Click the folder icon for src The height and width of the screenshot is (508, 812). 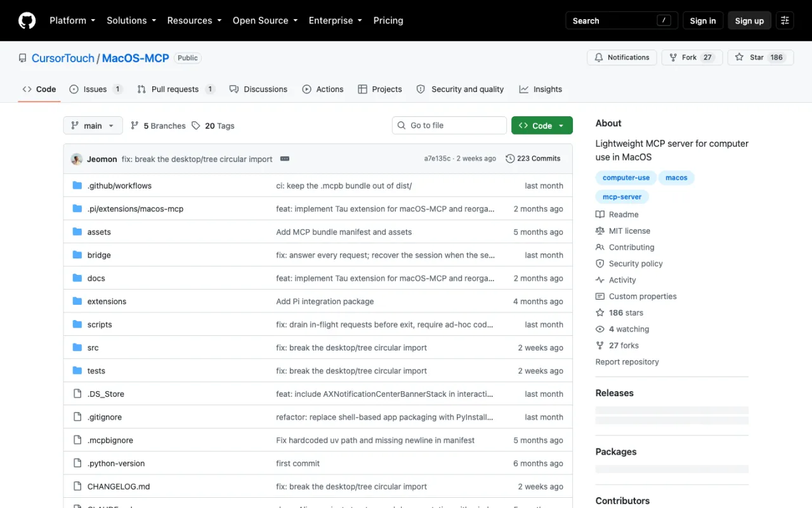[x=77, y=347]
